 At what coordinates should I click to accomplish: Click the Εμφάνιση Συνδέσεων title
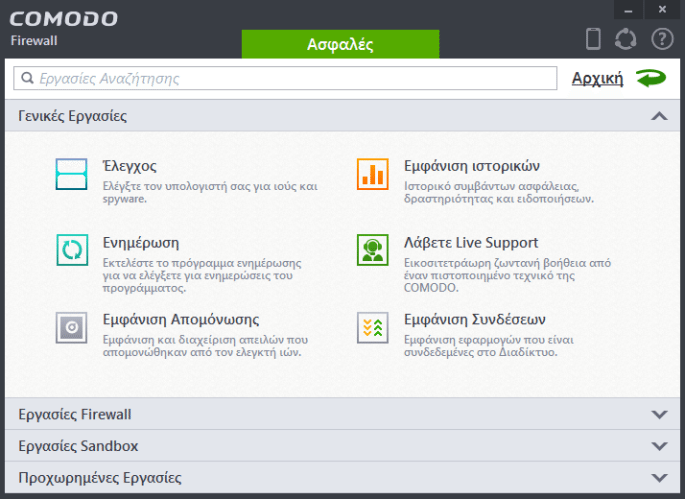click(x=474, y=319)
